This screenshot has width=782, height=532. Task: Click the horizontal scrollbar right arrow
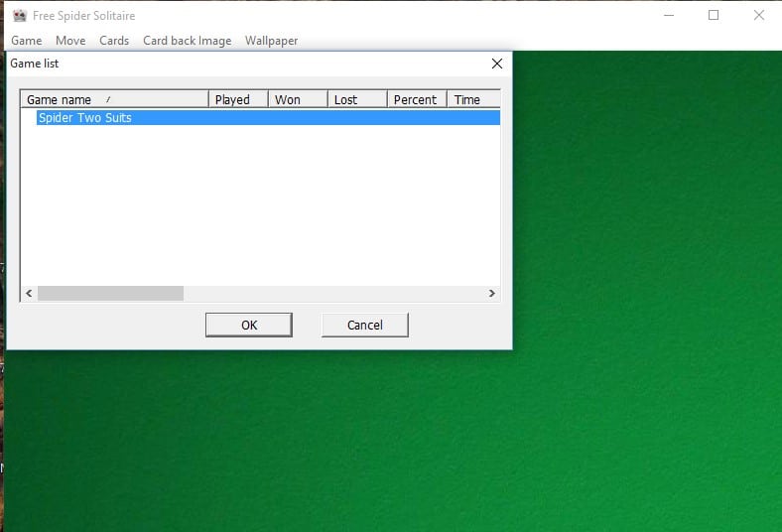pos(492,293)
